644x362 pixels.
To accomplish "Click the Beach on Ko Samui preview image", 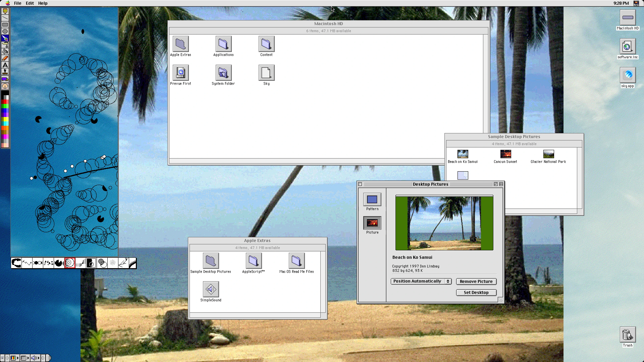I will 444,223.
